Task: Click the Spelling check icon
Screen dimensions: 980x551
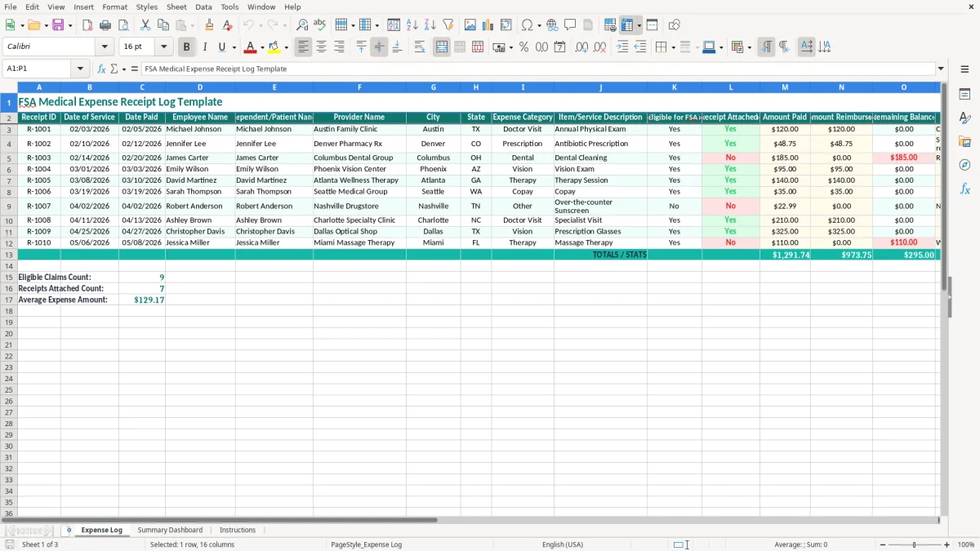Action: pos(320,25)
